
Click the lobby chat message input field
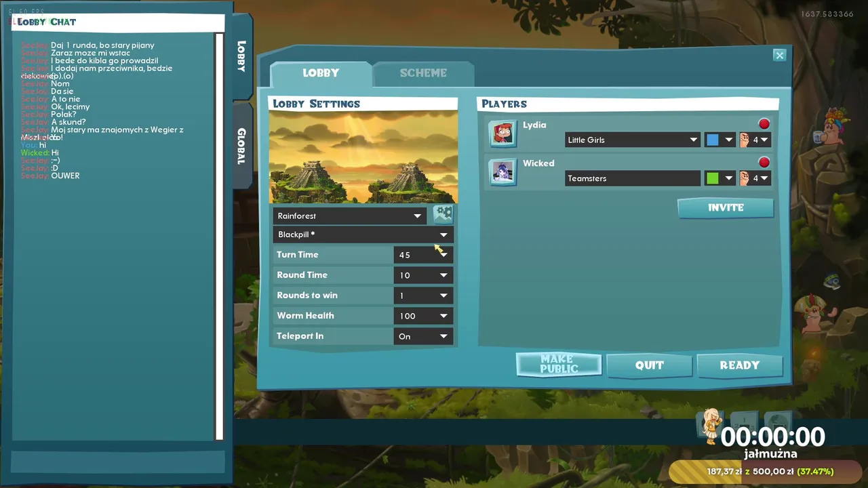(117, 462)
